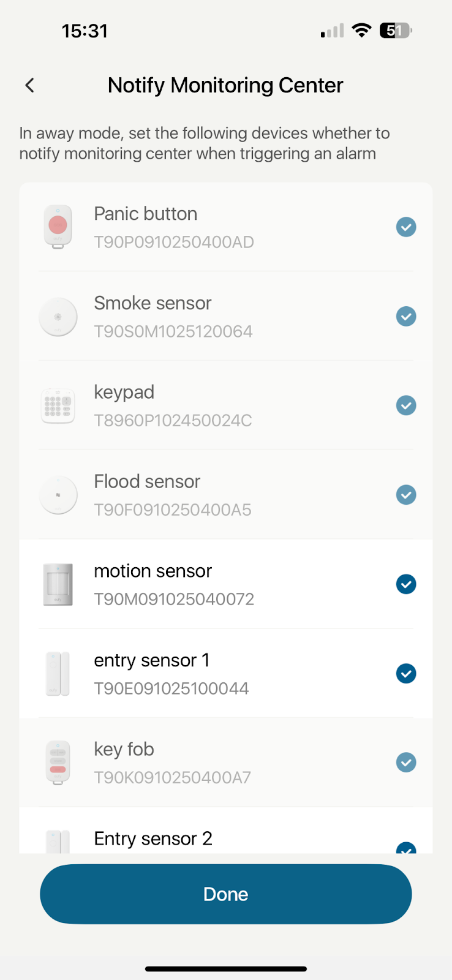
Task: Tap the keypad device icon
Action: pos(58,405)
